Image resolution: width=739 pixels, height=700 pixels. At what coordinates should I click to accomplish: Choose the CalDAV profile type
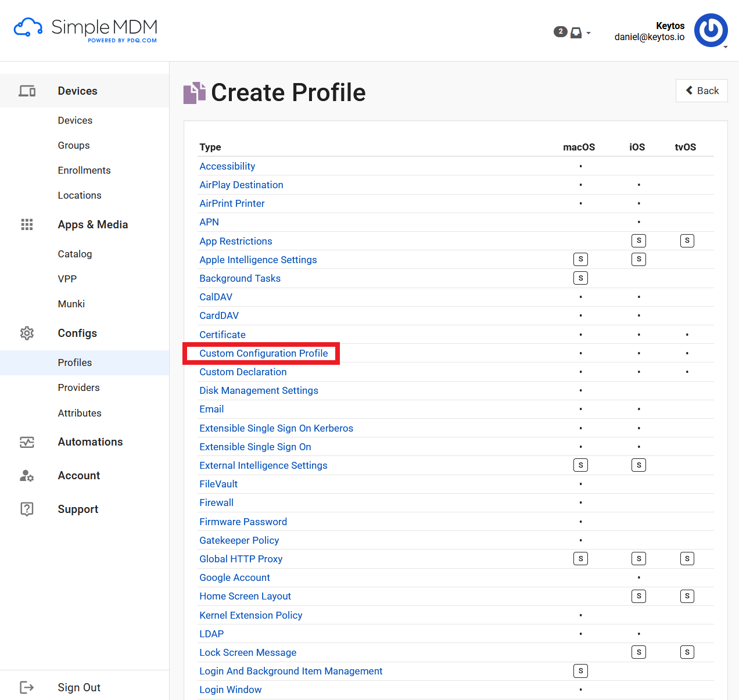pos(216,297)
